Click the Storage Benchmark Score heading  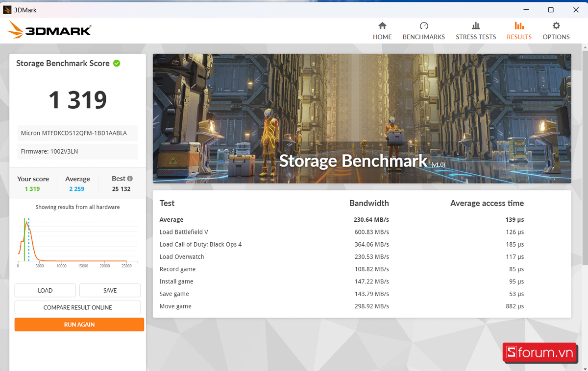point(63,63)
